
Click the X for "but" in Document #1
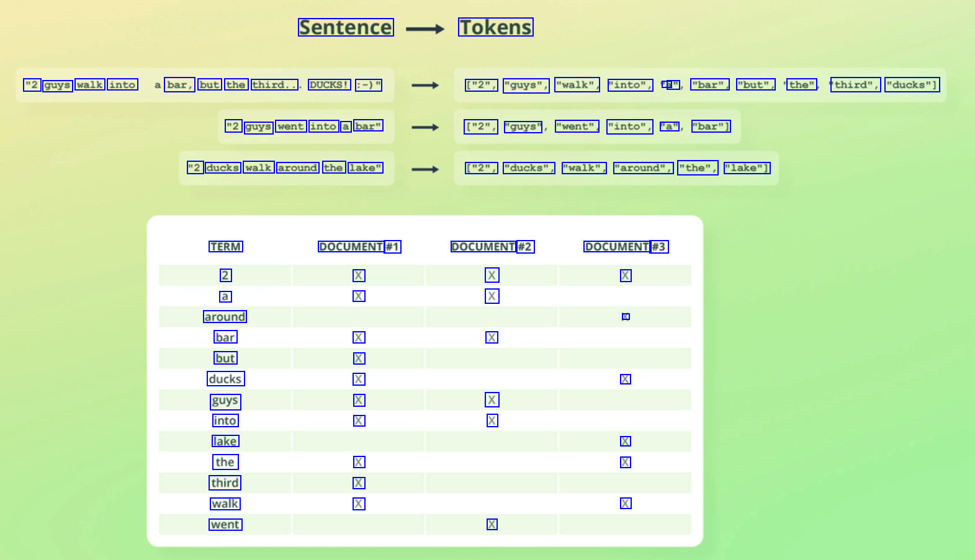(x=359, y=358)
